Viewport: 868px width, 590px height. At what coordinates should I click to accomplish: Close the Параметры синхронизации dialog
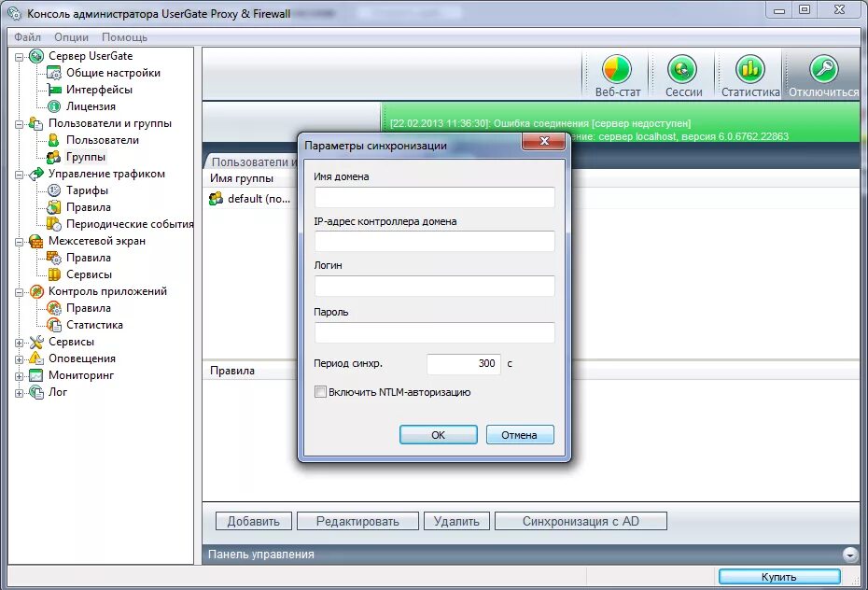(x=543, y=141)
